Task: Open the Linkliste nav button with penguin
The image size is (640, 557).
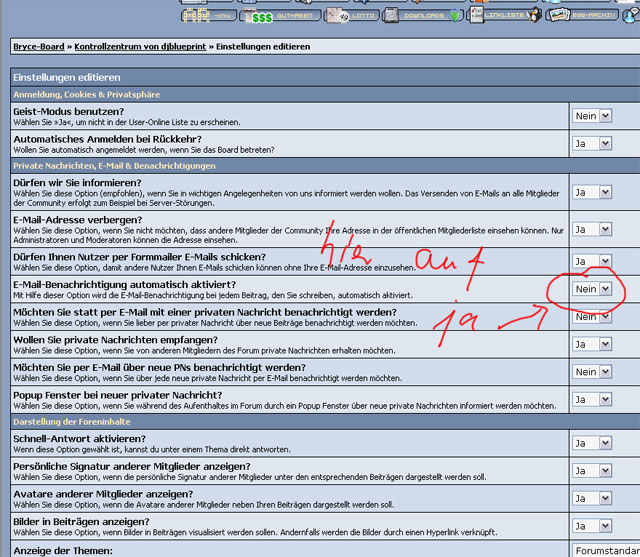Action: tap(504, 15)
